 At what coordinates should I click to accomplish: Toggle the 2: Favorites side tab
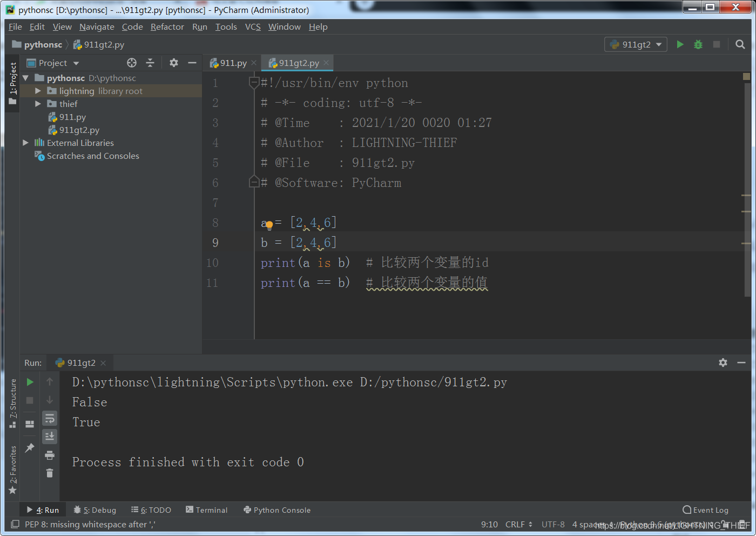12,470
